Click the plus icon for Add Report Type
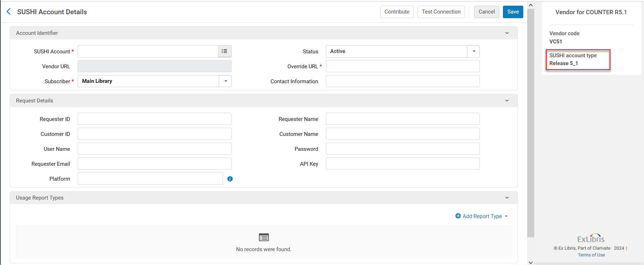The width and height of the screenshot is (644, 265). [x=458, y=216]
